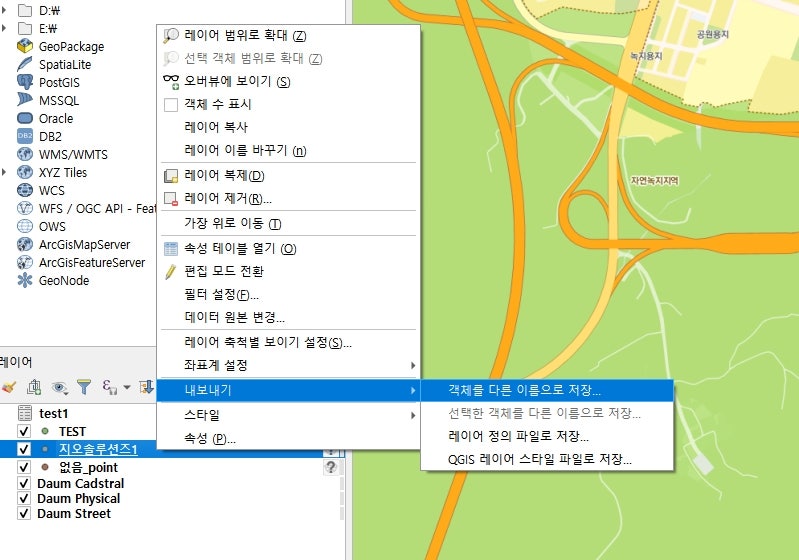Expand the D: drive tree node
The image size is (799, 560).
(4, 10)
